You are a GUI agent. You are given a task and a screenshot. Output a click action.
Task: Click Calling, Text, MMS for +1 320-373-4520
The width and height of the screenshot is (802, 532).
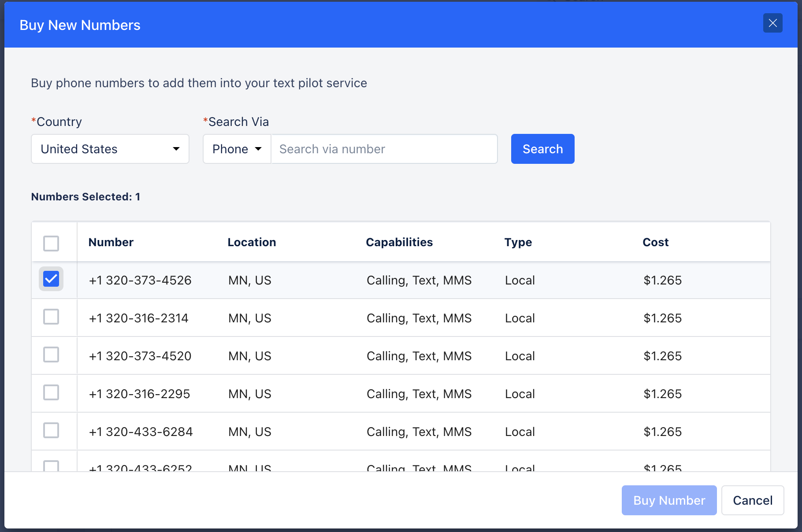coord(419,356)
